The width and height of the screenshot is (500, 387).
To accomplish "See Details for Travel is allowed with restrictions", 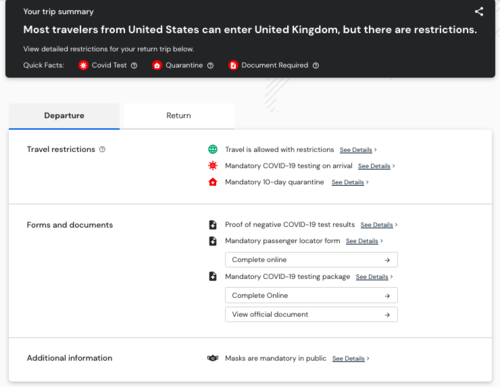I will [x=356, y=150].
